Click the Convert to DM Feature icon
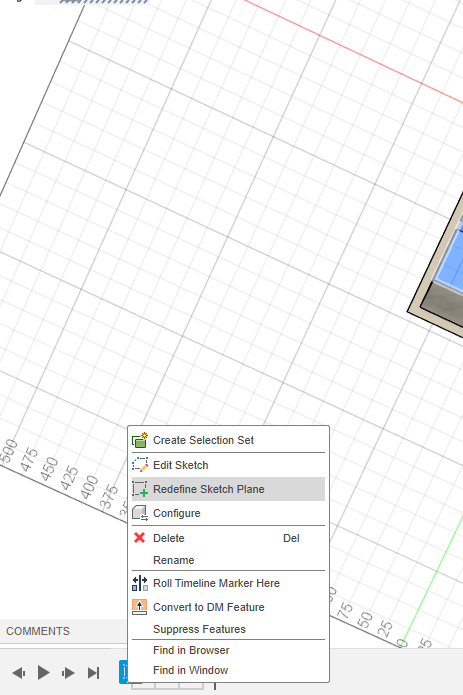The image size is (463, 695). tap(140, 607)
